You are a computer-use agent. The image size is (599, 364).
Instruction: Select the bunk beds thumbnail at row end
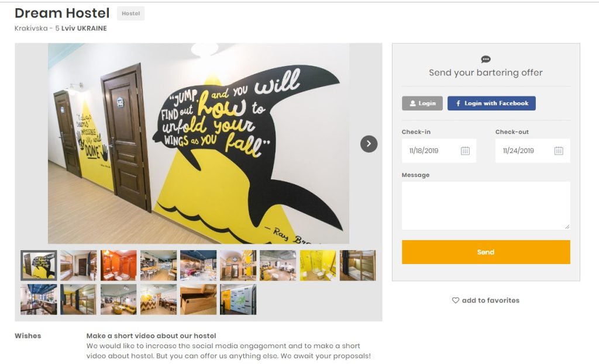coord(357,266)
